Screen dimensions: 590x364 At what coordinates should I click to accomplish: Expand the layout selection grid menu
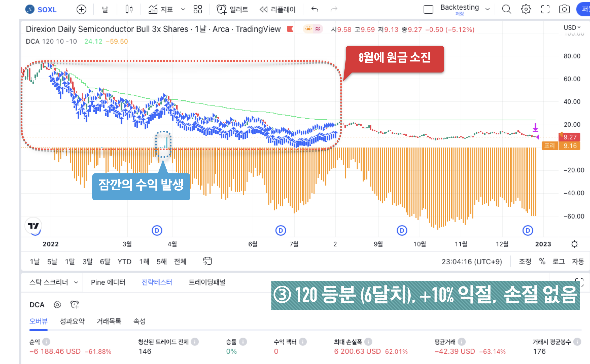pos(198,9)
